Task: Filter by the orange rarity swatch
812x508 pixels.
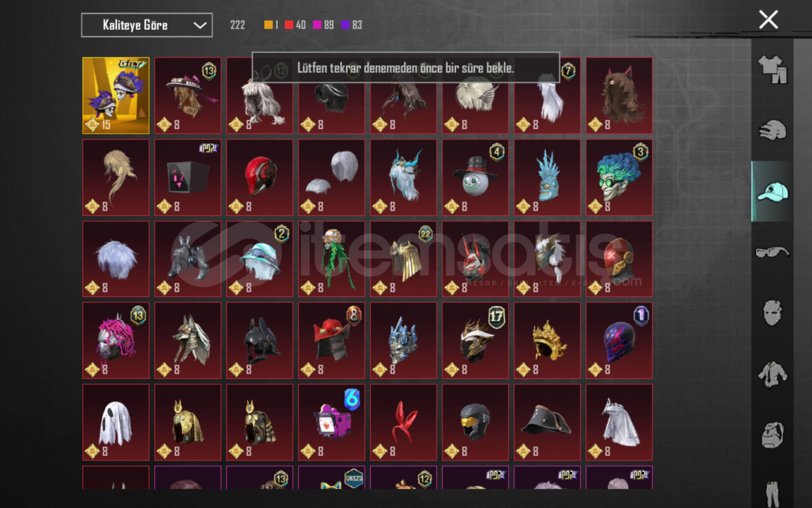Action: click(x=268, y=25)
